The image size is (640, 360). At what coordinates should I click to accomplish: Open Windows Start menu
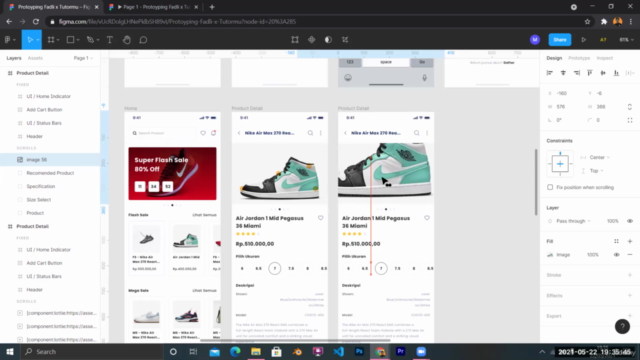pos(10,351)
